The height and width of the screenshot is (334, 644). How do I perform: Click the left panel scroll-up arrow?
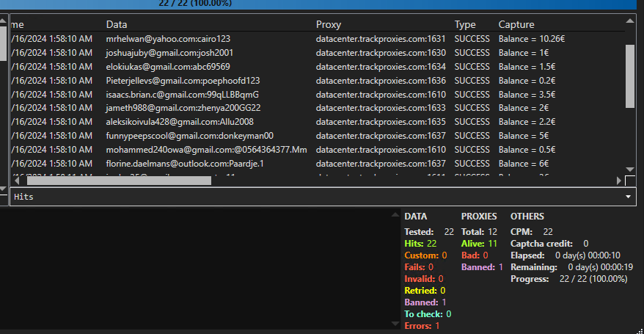click(x=3, y=21)
